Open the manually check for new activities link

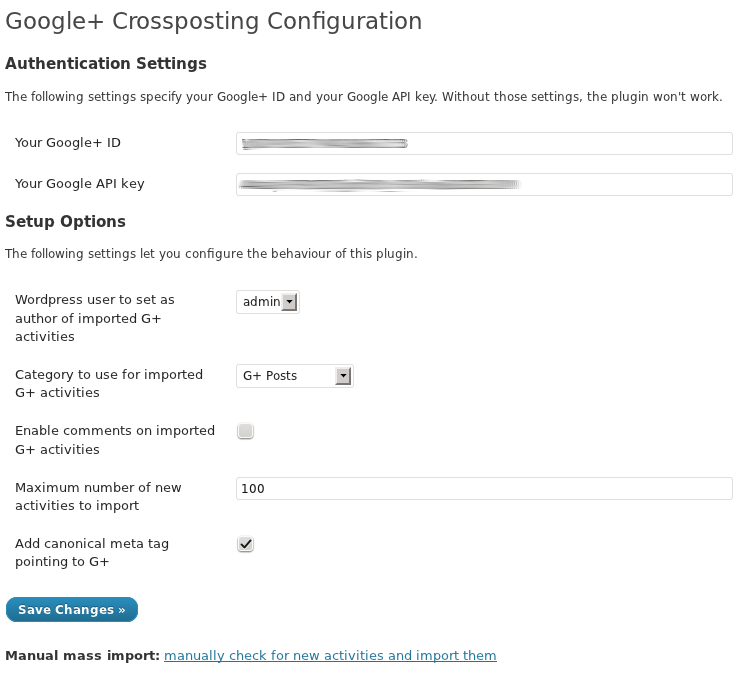[x=330, y=655]
